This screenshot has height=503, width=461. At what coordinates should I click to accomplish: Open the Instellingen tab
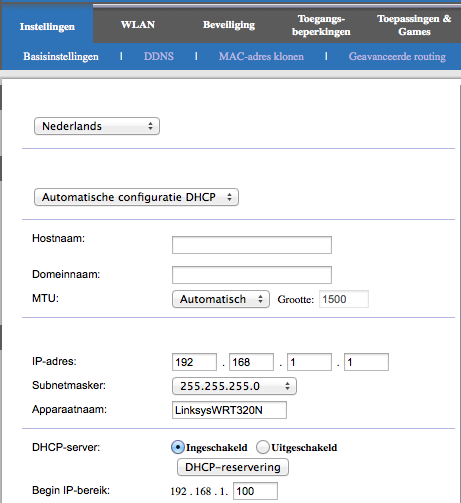47,27
